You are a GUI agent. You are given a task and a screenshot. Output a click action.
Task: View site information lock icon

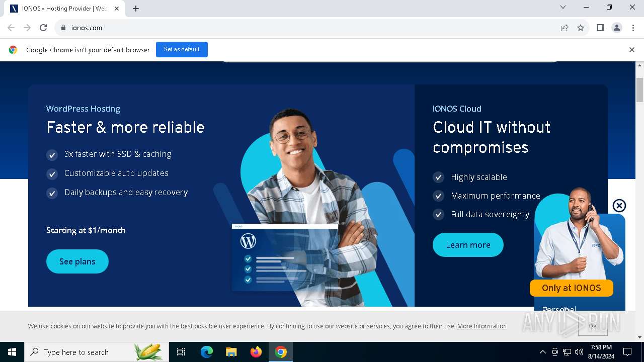[x=63, y=28]
